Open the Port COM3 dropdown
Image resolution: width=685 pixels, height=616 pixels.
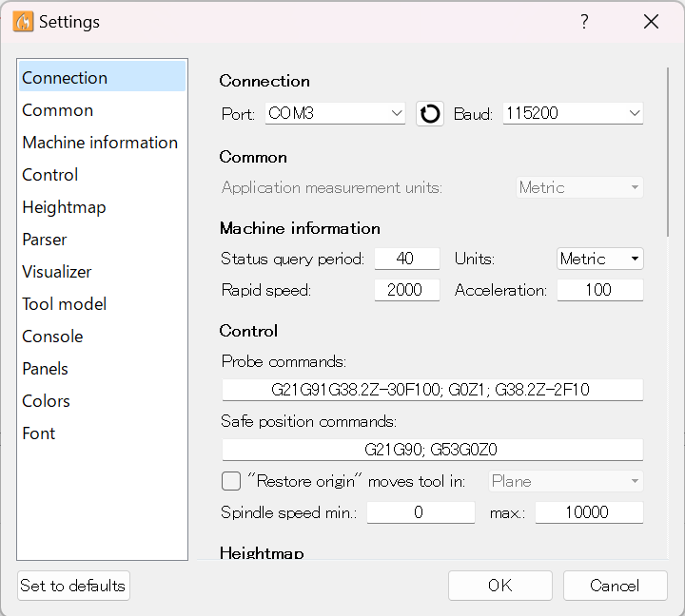click(x=335, y=113)
